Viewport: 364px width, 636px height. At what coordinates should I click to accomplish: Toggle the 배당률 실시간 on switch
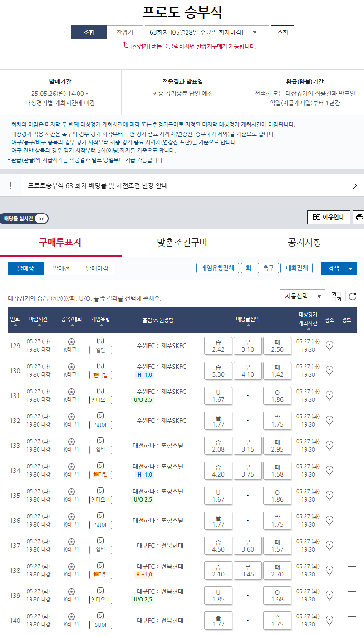click(41, 219)
